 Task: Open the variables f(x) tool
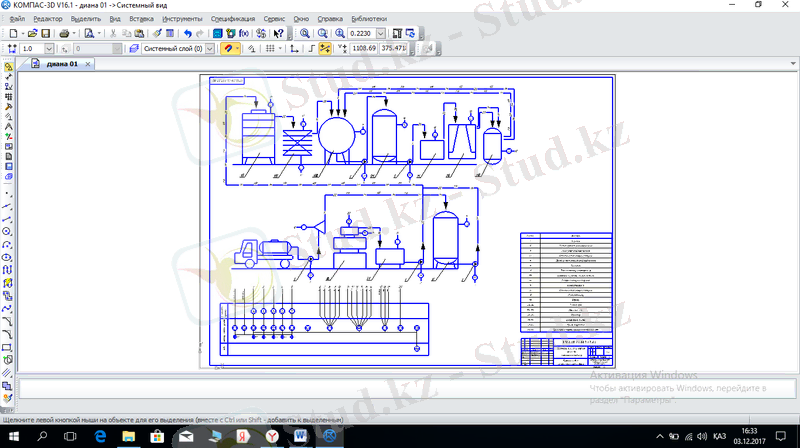[x=244, y=33]
